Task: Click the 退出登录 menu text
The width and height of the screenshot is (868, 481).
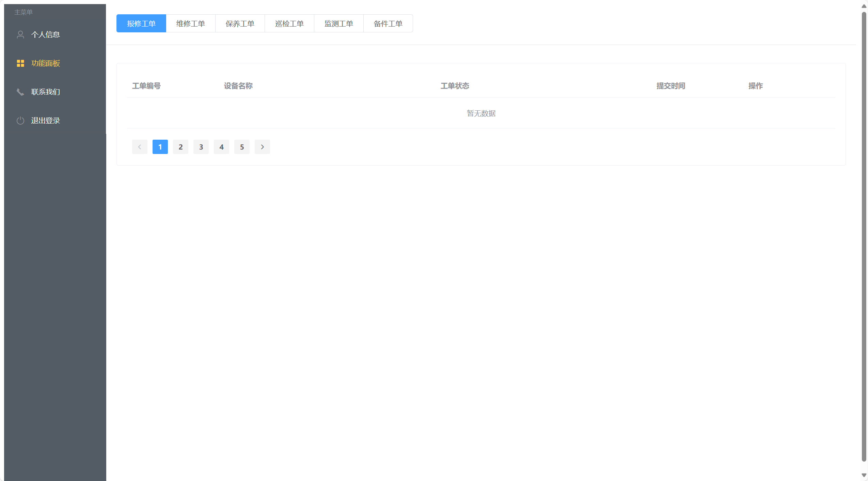Action: tap(45, 120)
